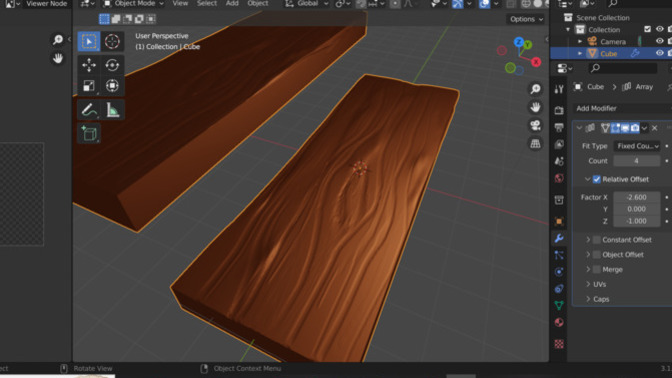
Task: Open World properties globe tab
Action: coord(559,178)
